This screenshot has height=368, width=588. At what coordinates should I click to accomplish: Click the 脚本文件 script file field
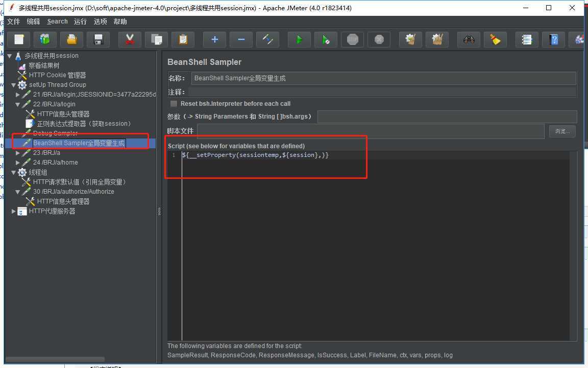[371, 131]
